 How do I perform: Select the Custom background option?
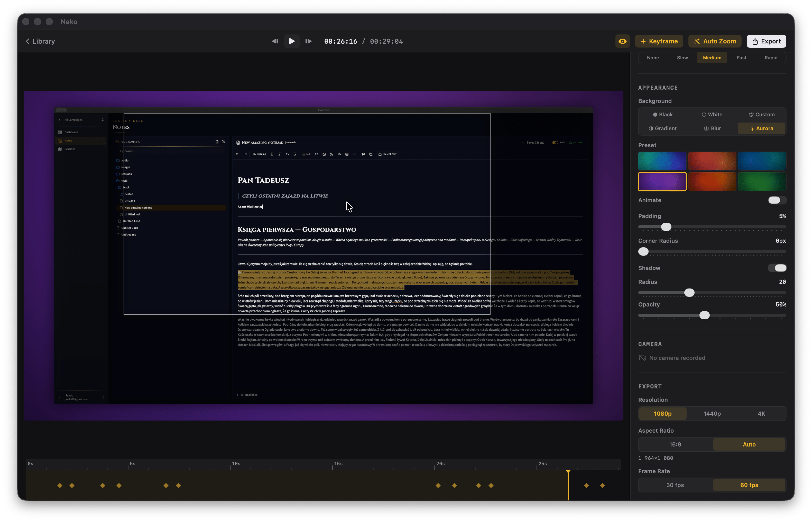point(761,115)
